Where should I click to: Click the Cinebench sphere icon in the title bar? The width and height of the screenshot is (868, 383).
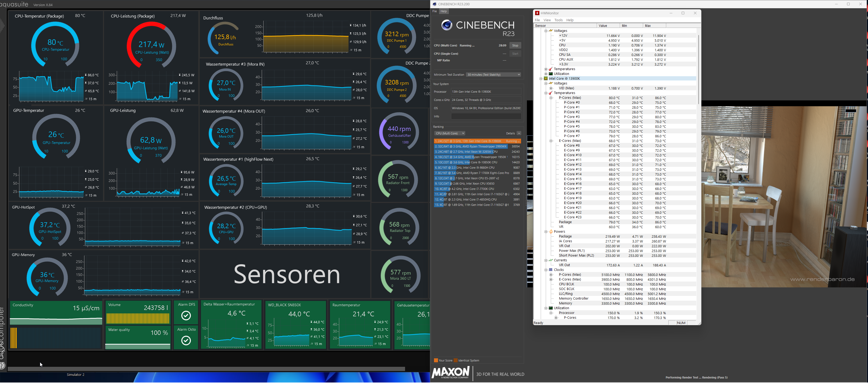(x=435, y=4)
